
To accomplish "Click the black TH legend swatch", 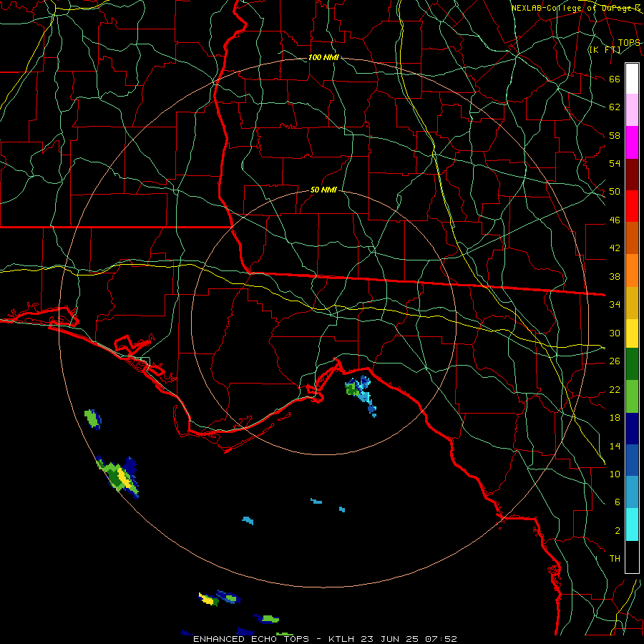I will coord(632,557).
